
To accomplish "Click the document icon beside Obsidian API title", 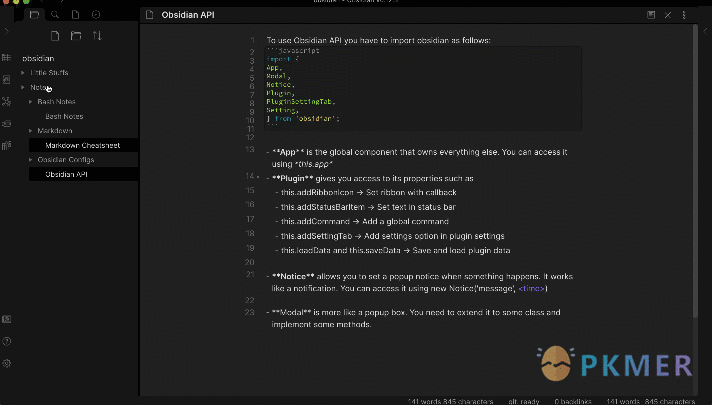I will coord(149,15).
